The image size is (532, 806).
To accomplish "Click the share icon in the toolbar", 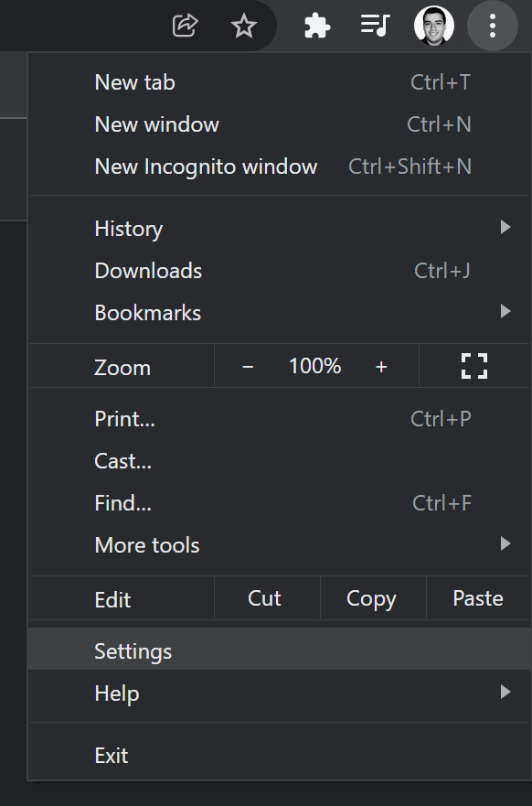I will click(186, 26).
